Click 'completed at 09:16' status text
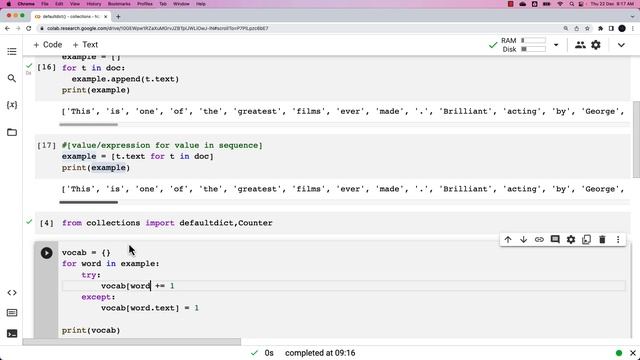Image resolution: width=640 pixels, height=360 pixels. pyautogui.click(x=320, y=353)
